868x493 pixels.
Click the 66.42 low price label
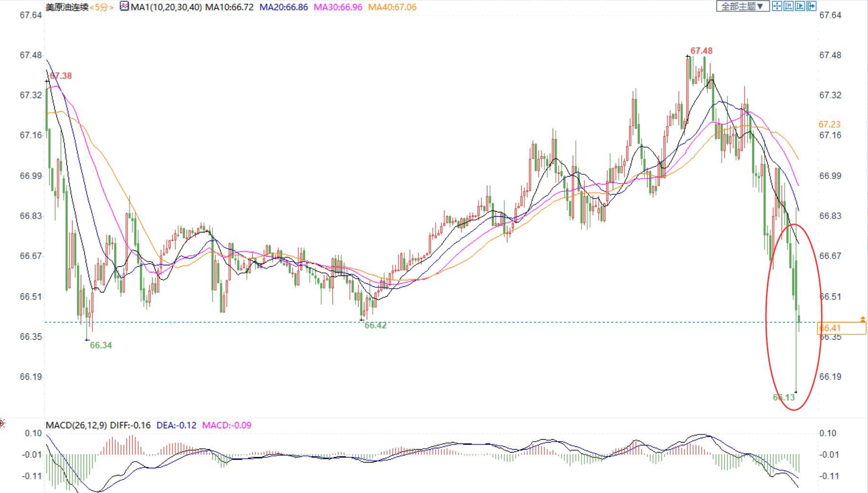[x=376, y=325]
